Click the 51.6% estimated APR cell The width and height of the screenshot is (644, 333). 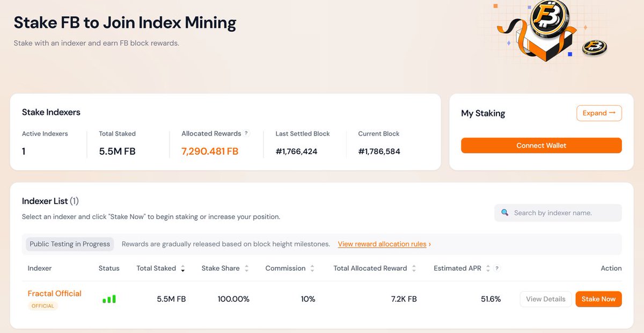point(491,299)
